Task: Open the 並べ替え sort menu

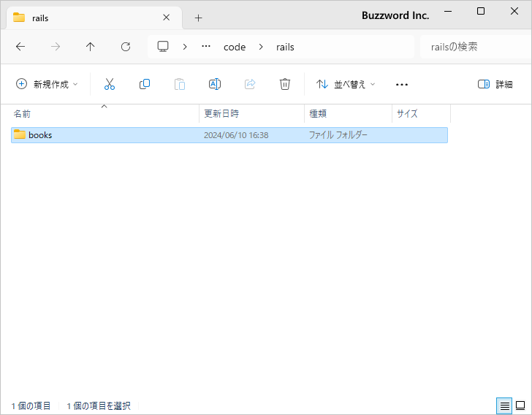Action: click(x=346, y=84)
